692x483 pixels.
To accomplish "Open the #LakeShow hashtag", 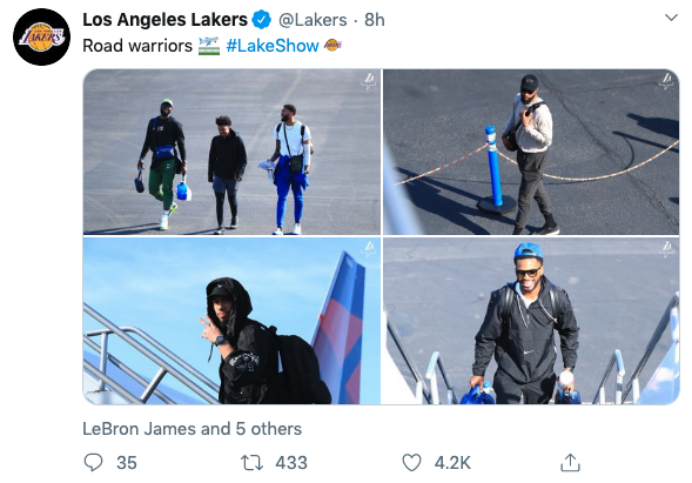I will [273, 45].
